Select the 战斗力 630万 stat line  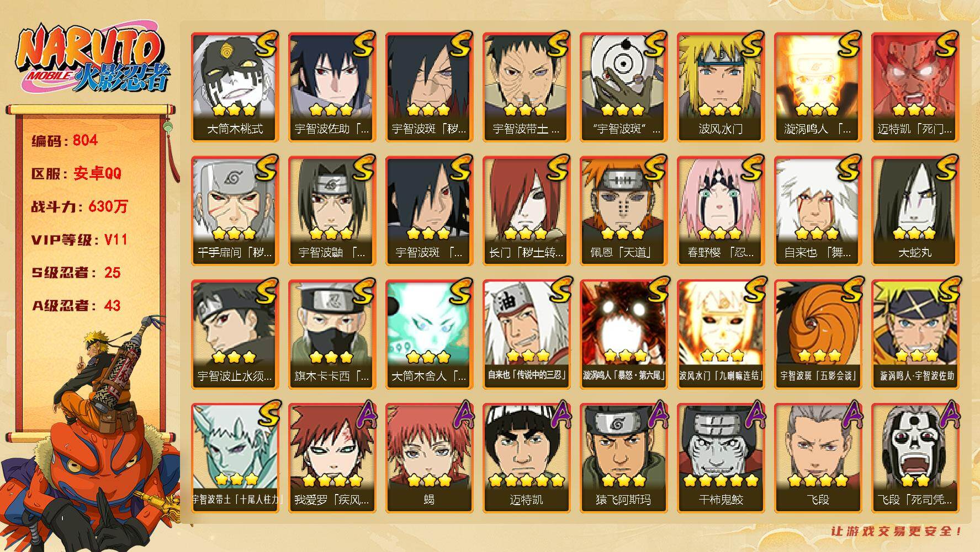pos(80,206)
